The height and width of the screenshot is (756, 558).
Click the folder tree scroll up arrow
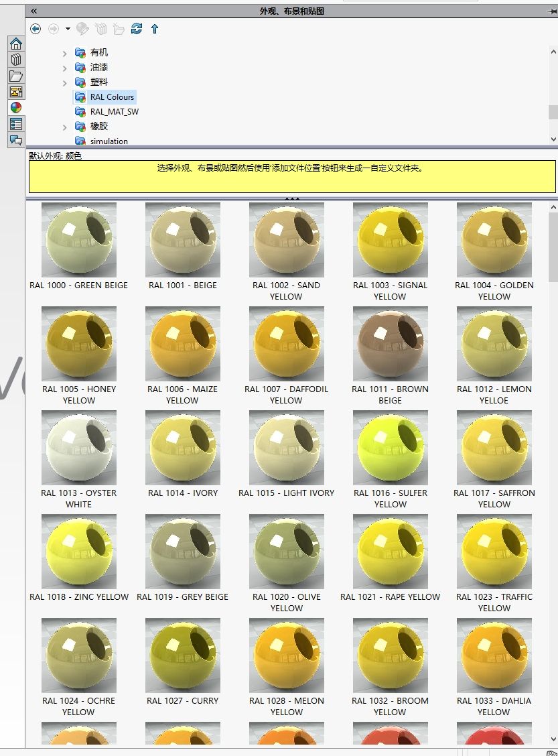(553, 51)
